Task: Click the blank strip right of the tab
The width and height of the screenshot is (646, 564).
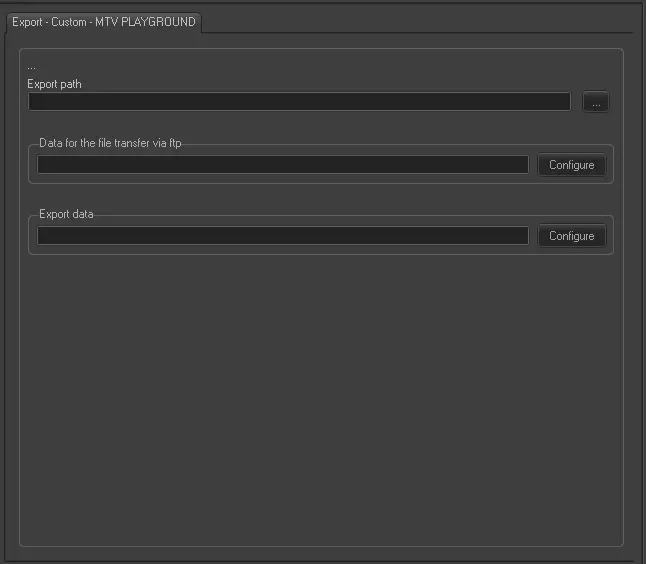Action: 420,20
